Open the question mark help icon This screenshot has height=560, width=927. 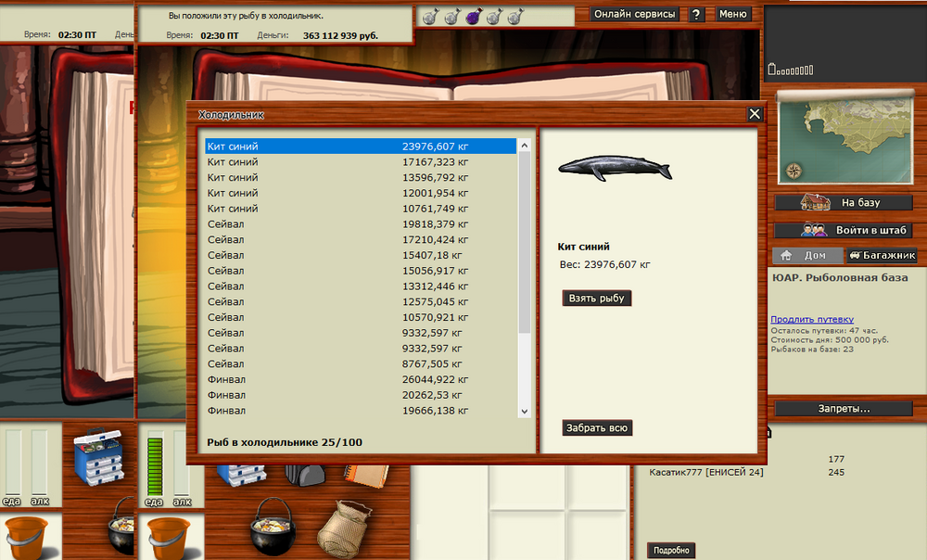click(695, 14)
